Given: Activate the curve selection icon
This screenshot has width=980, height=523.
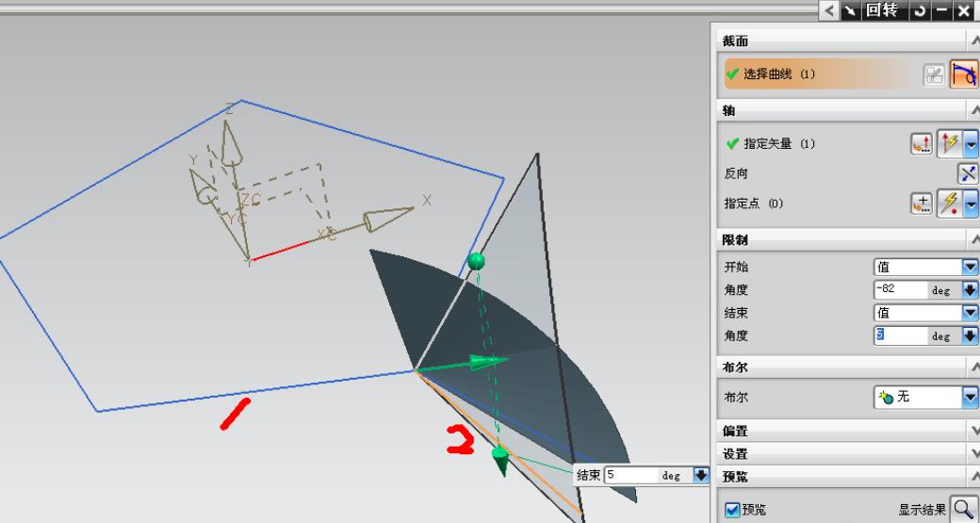Looking at the screenshot, I should click(963, 74).
